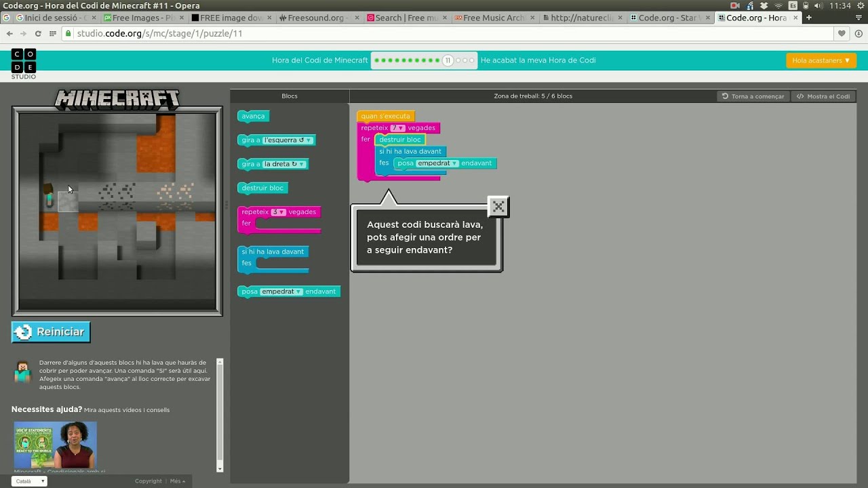Viewport: 868px width, 488px height.
Task: Click Mostra el Codi button
Action: coord(823,96)
